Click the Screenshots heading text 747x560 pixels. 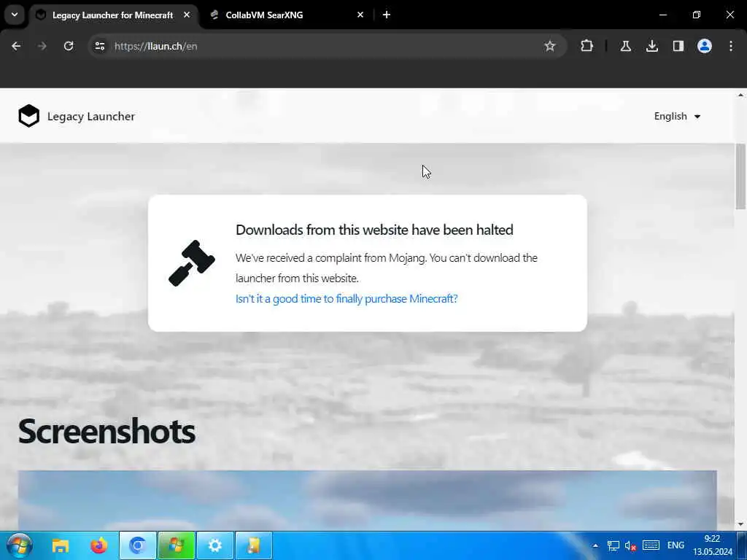click(107, 431)
